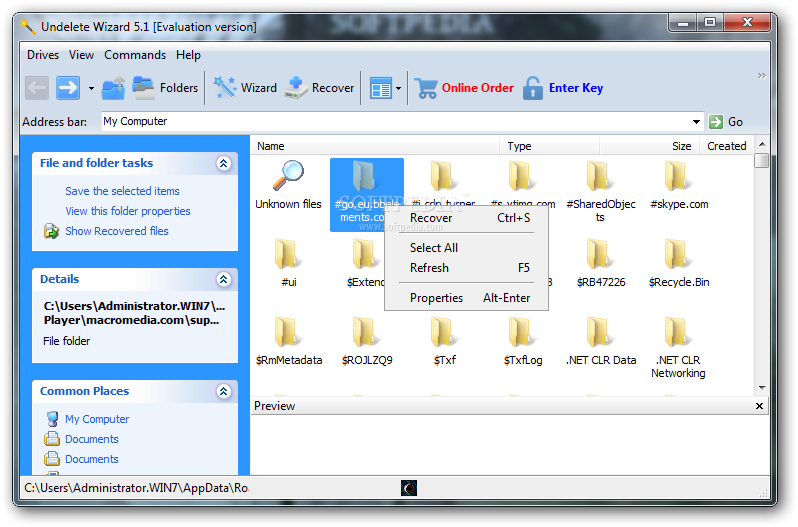This screenshot has width=798, height=527.
Task: Select the $Txf folder
Action: pyautogui.click(x=444, y=341)
